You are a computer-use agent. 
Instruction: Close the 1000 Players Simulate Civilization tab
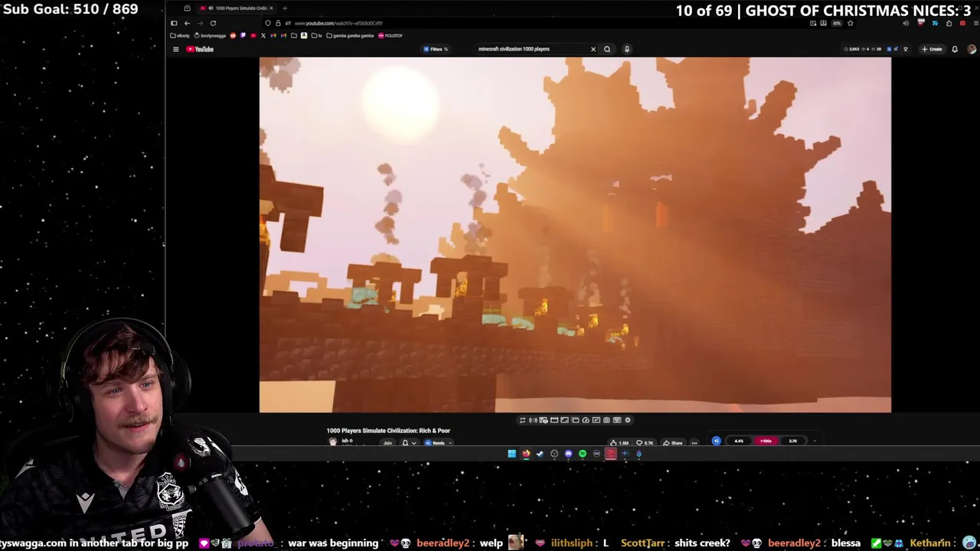(x=271, y=8)
